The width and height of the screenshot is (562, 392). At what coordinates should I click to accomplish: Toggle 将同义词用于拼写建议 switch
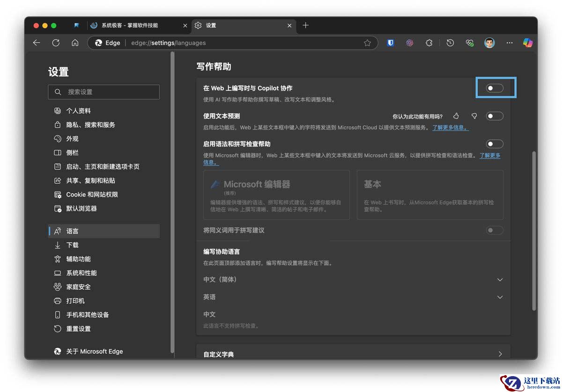(495, 230)
